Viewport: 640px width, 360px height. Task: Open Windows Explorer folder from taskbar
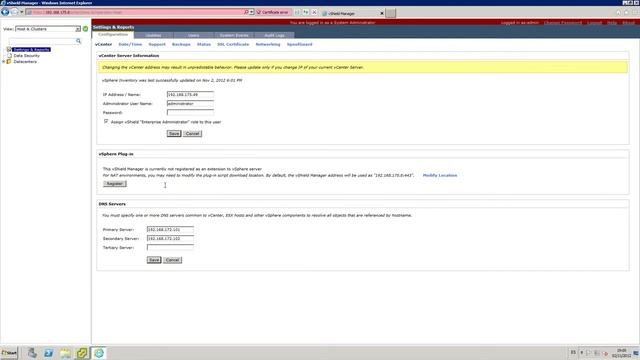coord(65,353)
